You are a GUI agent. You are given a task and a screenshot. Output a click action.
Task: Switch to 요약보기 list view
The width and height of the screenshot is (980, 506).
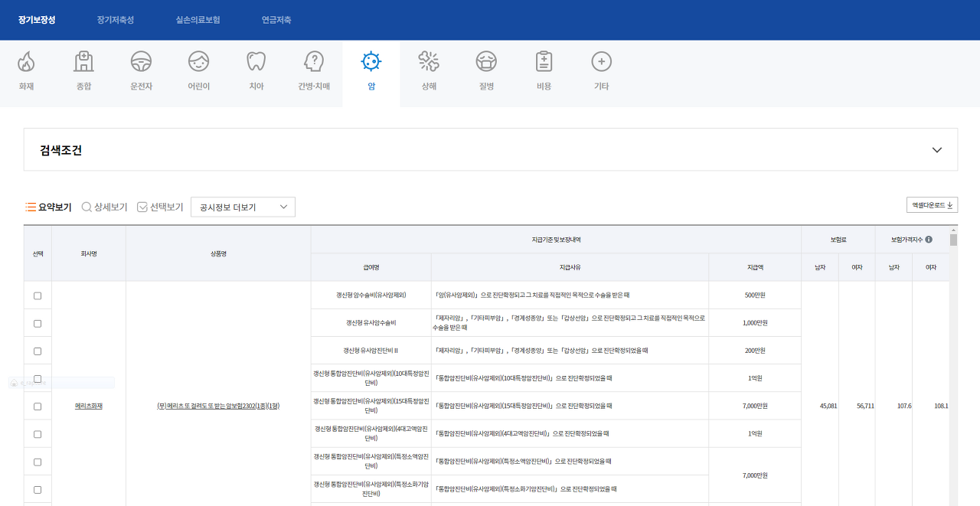tap(48, 207)
